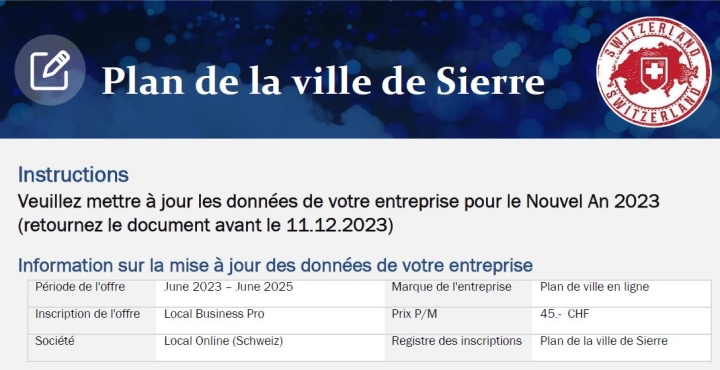Viewport: 720px width, 370px height.
Task: Click the 'Nouvel An 2023' instruction line
Action: (x=338, y=201)
